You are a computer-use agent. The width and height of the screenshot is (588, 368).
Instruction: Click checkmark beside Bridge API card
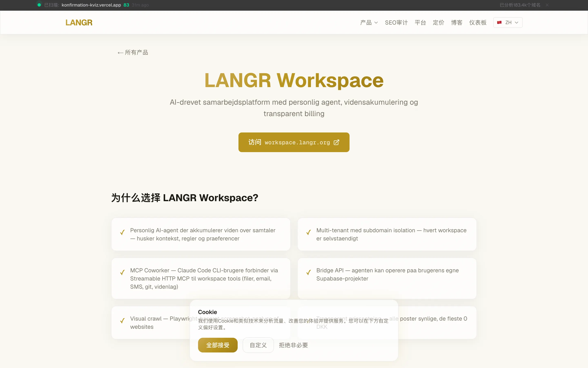click(308, 272)
